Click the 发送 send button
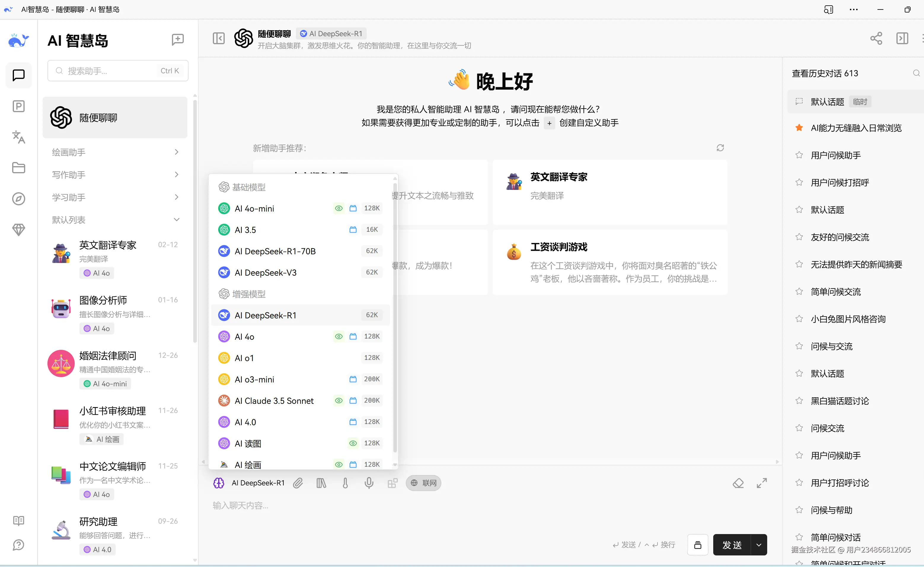 click(732, 545)
